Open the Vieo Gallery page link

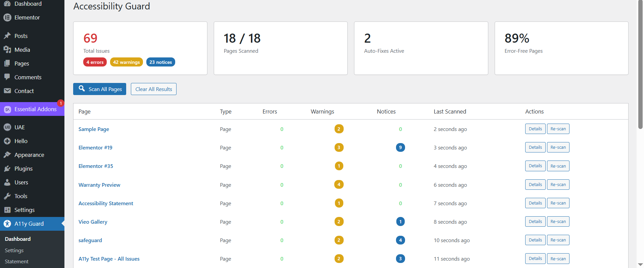coord(93,222)
